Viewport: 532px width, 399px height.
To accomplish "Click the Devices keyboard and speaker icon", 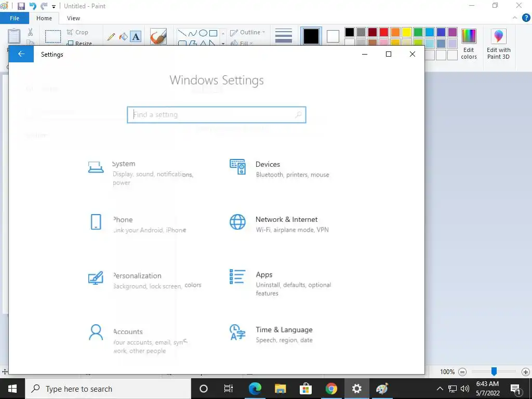I will click(x=237, y=167).
